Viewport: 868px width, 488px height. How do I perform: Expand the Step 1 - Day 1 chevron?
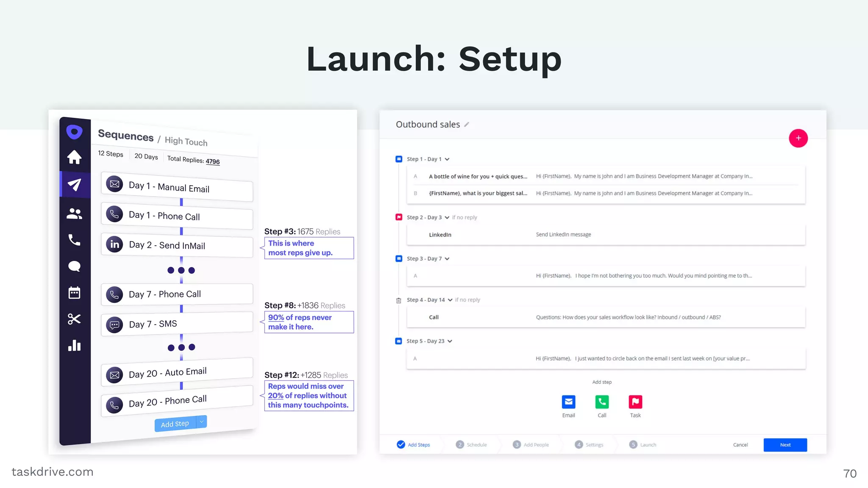[x=447, y=159]
